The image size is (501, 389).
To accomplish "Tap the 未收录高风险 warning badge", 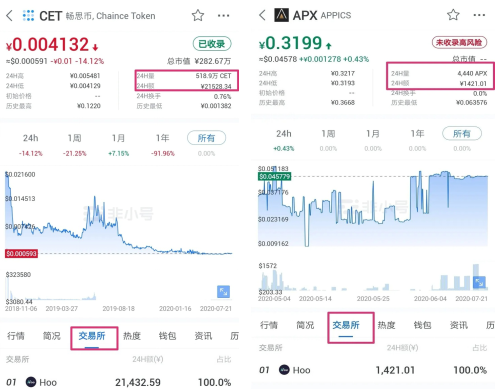I will [x=459, y=42].
